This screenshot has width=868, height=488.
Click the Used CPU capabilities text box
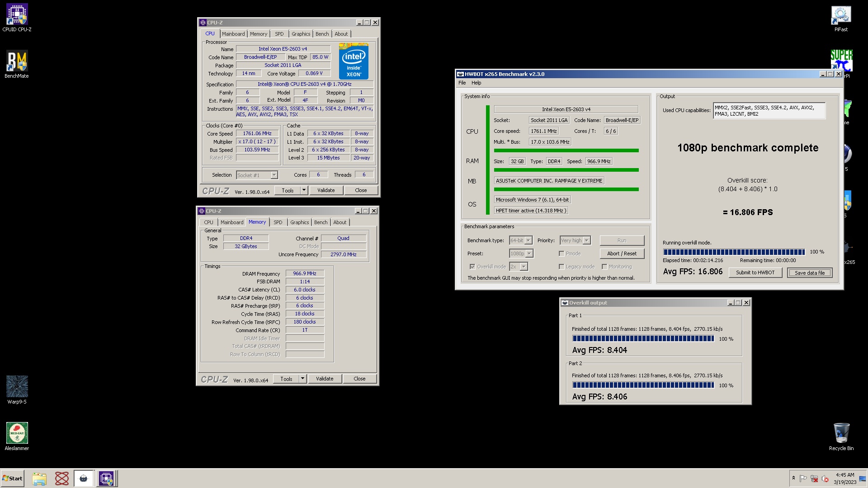(769, 111)
